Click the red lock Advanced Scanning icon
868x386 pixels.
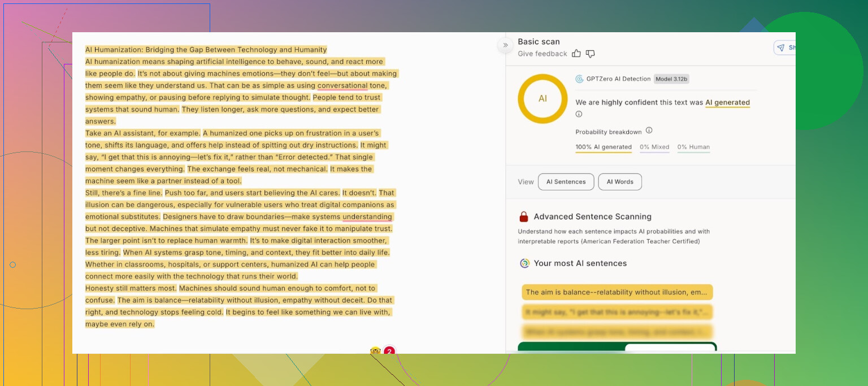[524, 216]
